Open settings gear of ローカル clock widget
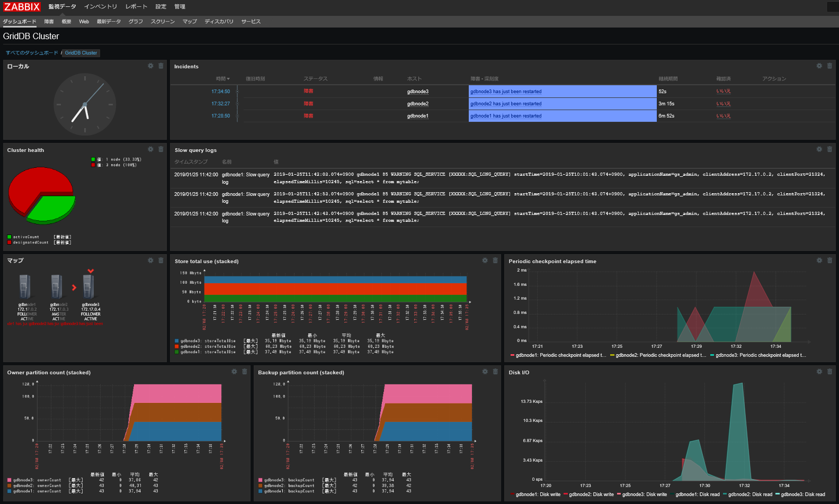The height and width of the screenshot is (504, 839). click(x=150, y=66)
